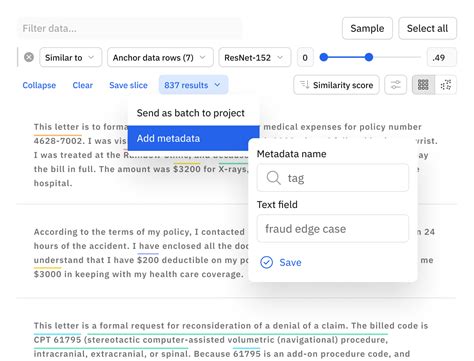Open the Similar to dropdown

point(70,58)
